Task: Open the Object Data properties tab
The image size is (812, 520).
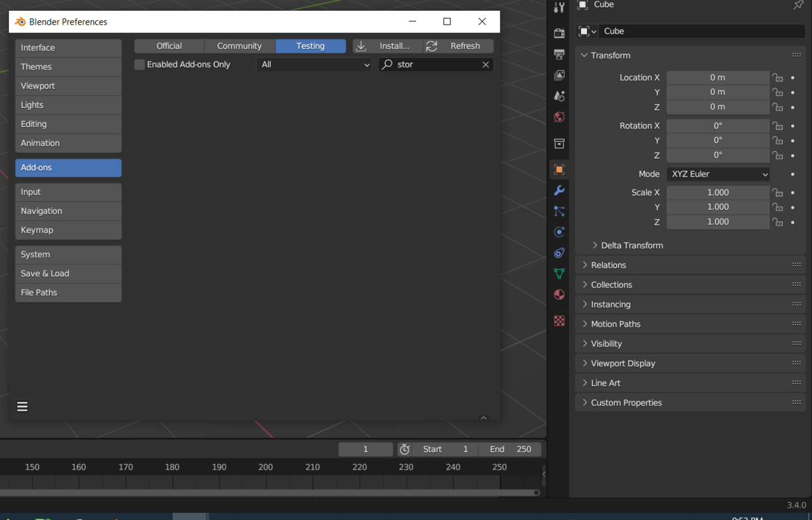Action: tap(559, 274)
